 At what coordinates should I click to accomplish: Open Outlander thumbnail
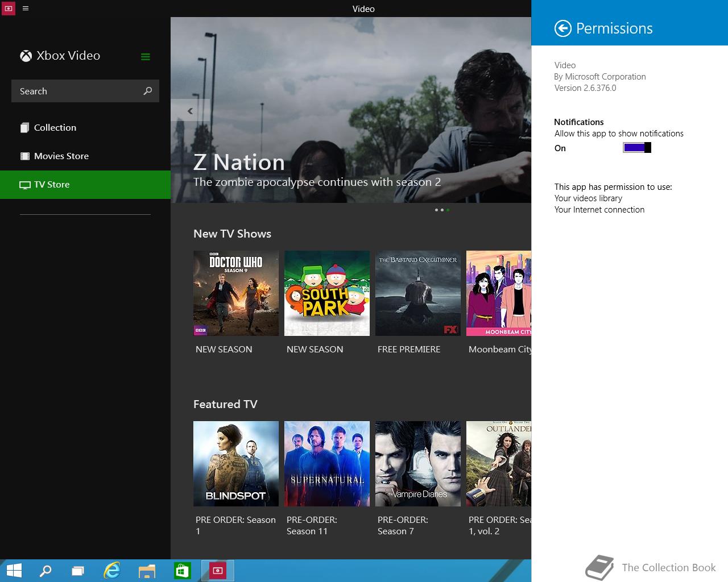tap(499, 464)
